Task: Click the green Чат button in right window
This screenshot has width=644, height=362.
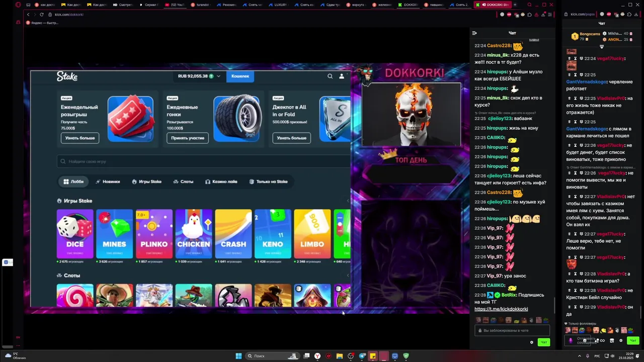Action: [x=633, y=341]
